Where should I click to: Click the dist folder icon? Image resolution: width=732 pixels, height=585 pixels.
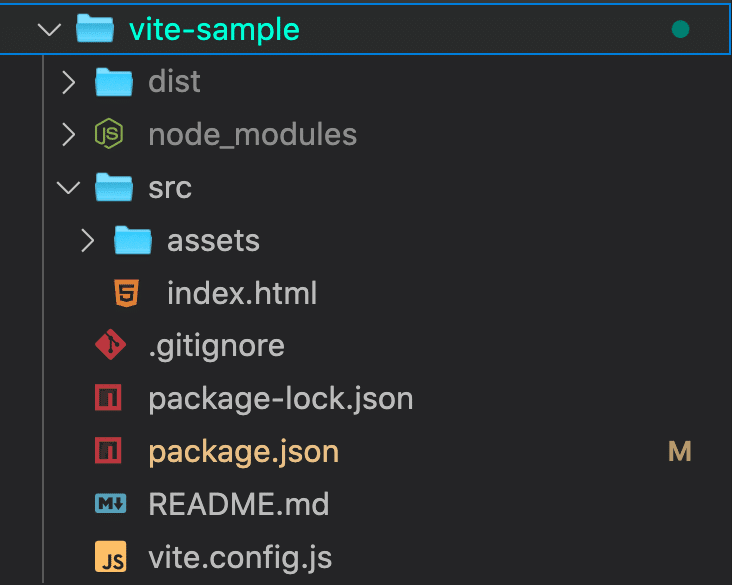tap(114, 82)
